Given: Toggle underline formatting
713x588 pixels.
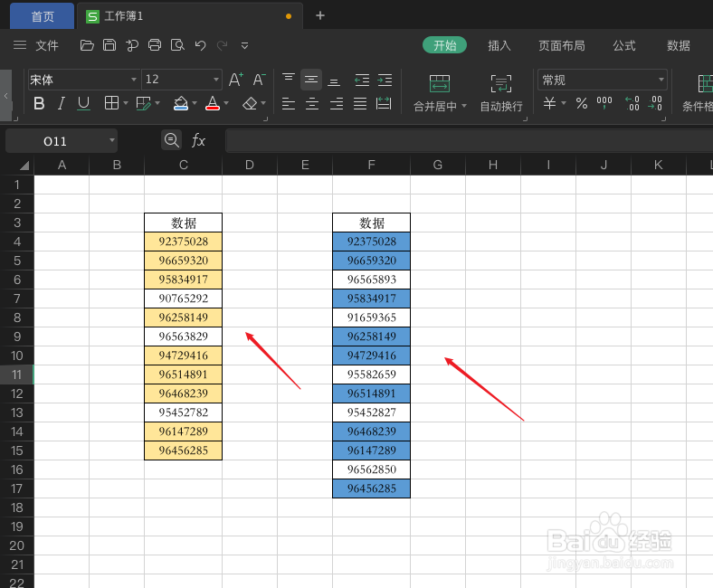Looking at the screenshot, I should click(83, 104).
